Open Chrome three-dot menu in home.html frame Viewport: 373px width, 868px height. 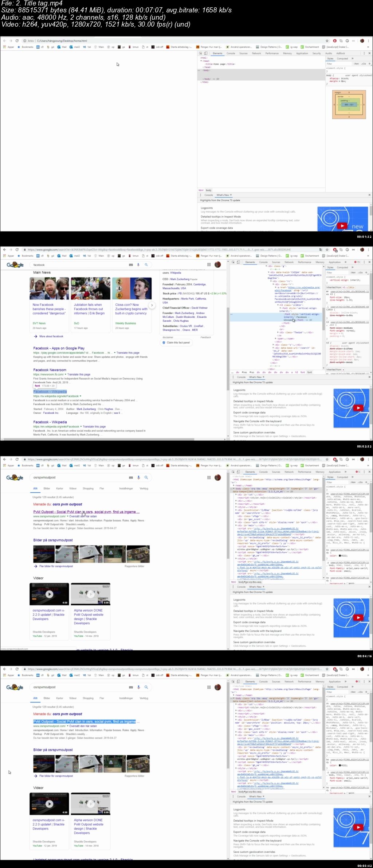click(x=369, y=41)
